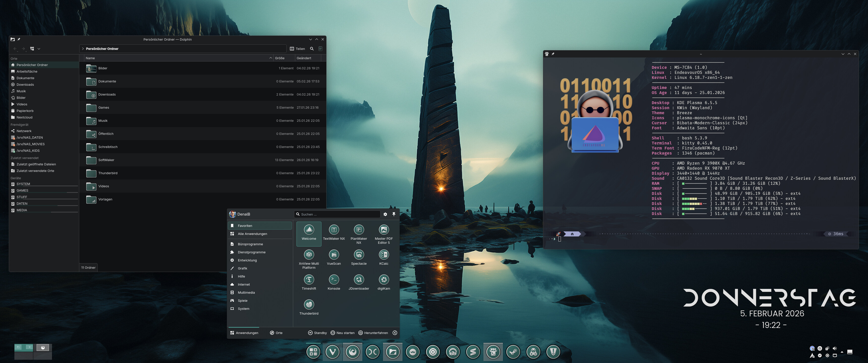Expand hidden system tray icons arrow
Image resolution: width=868 pixels, height=363 pixels.
(842, 352)
